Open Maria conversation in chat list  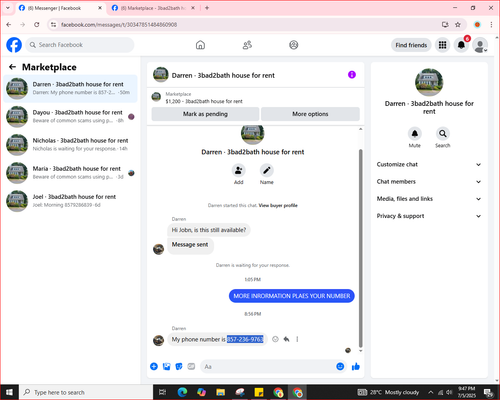[x=70, y=173]
